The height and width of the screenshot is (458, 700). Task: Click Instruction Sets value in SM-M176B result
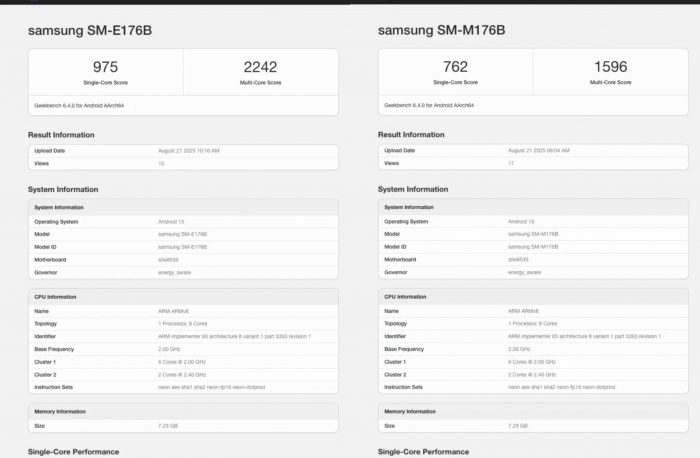click(x=561, y=387)
